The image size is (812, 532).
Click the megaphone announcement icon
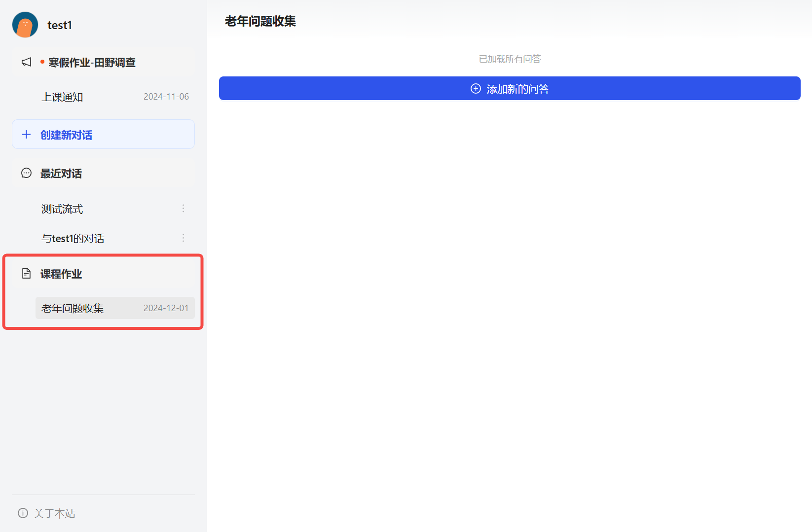pos(27,62)
